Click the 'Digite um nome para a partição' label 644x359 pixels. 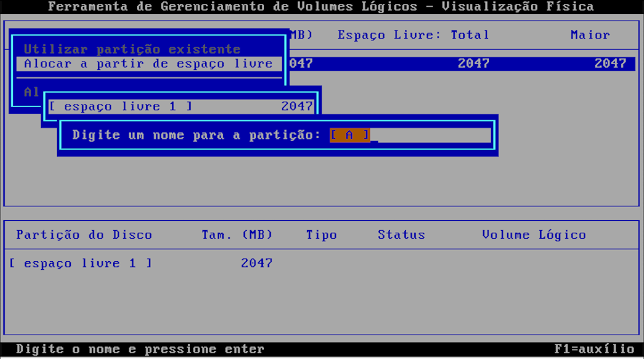point(196,136)
